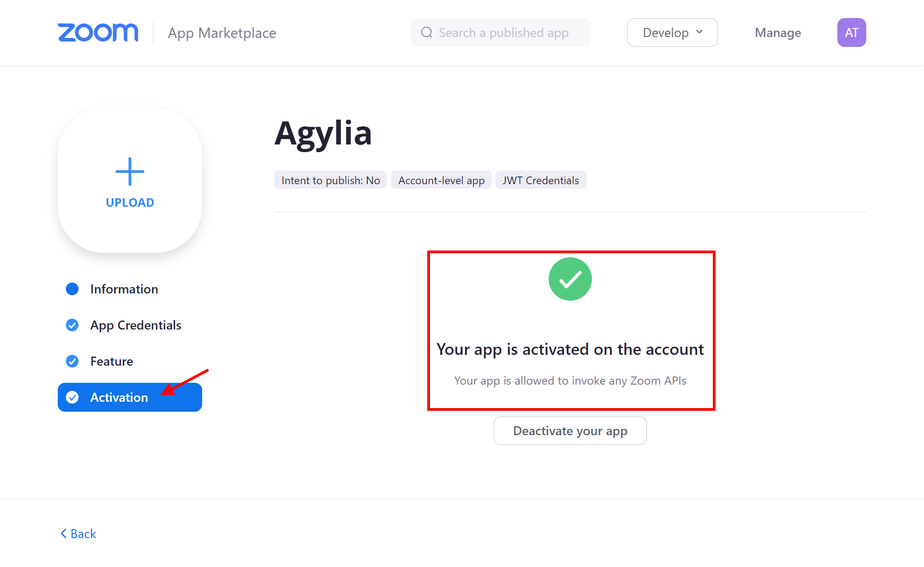Click the back chevron arrow icon

64,534
